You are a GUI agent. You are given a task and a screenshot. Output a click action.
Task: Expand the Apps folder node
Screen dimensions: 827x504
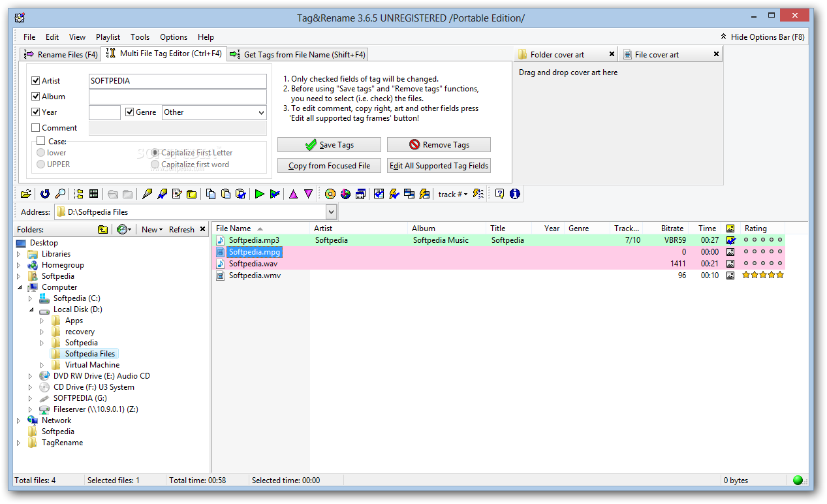click(42, 321)
